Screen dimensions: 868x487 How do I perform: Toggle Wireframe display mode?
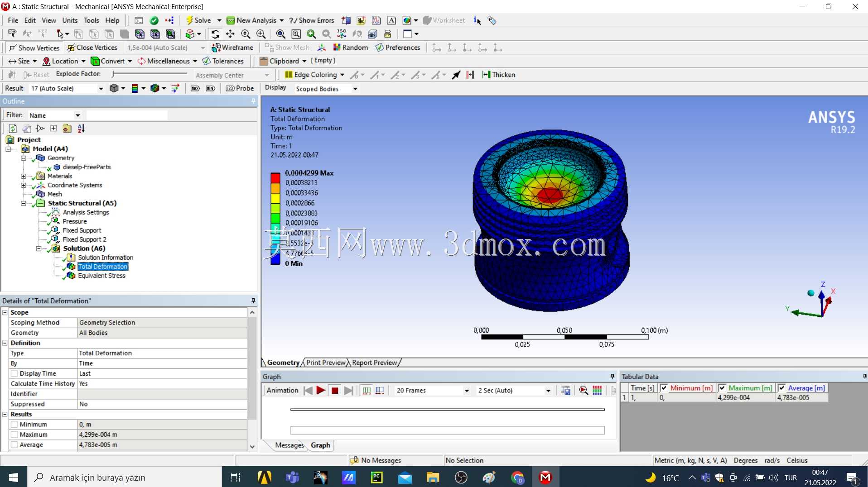click(232, 48)
